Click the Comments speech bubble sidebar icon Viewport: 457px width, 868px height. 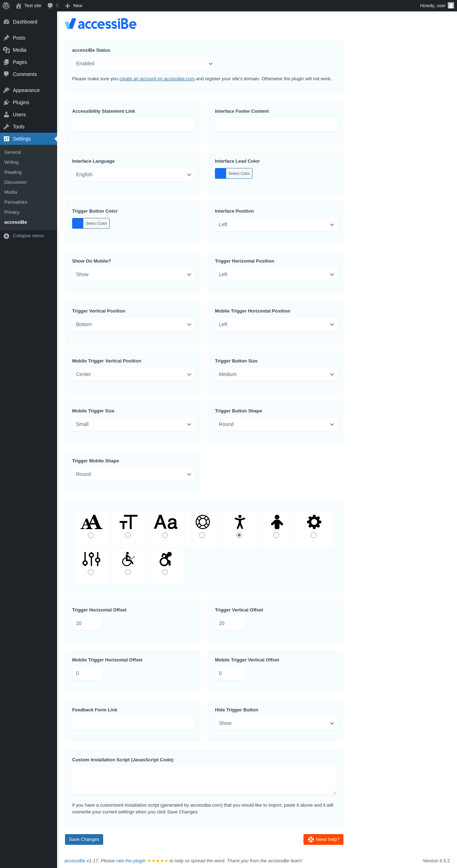point(6,74)
